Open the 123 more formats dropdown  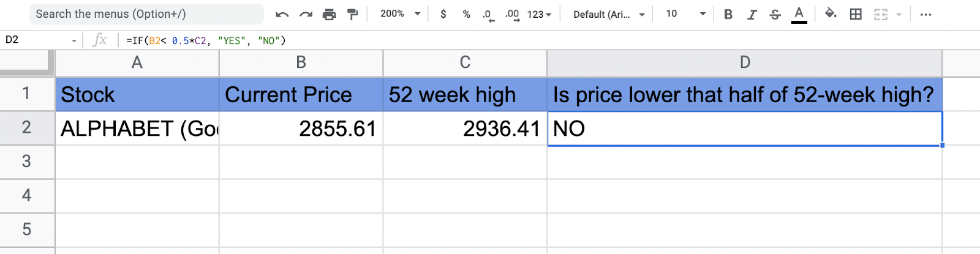point(540,14)
